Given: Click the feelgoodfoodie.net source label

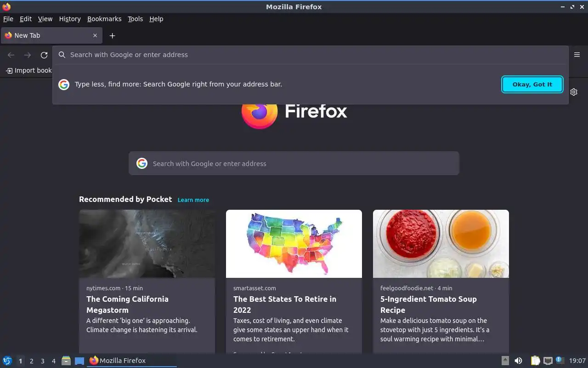Looking at the screenshot, I should pos(407,288).
